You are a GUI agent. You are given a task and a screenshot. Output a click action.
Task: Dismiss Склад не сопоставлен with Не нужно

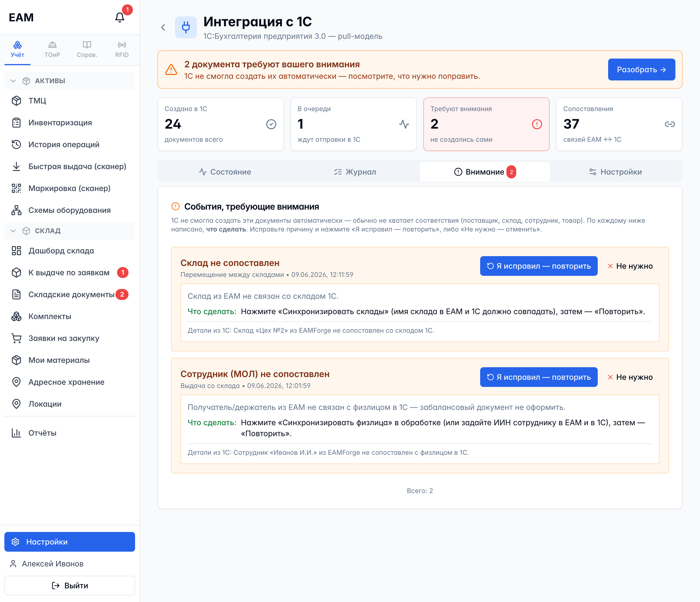630,266
